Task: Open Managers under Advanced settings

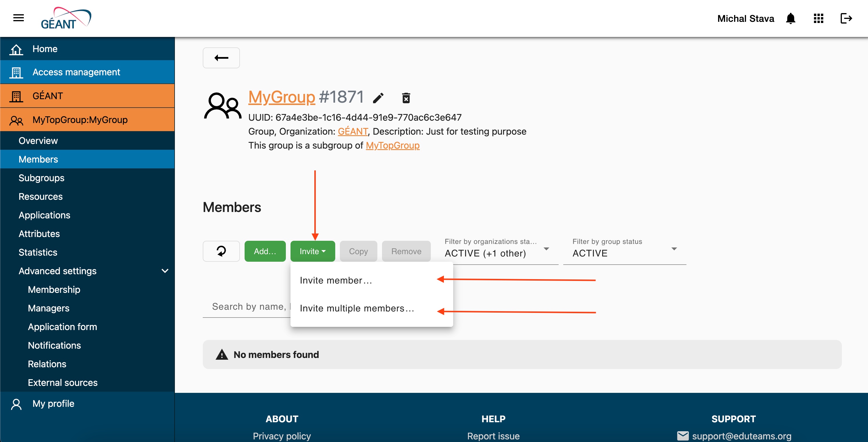Action: pos(87,309)
